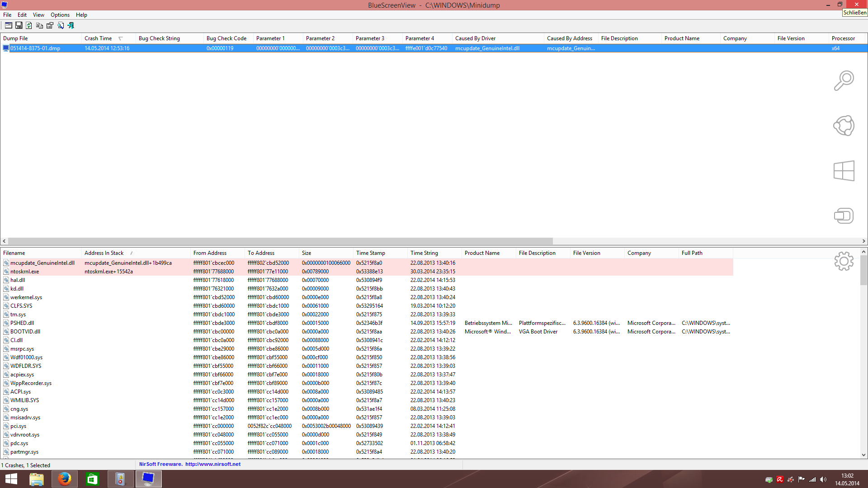Click the Exit door toolbar icon
The height and width of the screenshot is (488, 868).
pyautogui.click(x=71, y=26)
